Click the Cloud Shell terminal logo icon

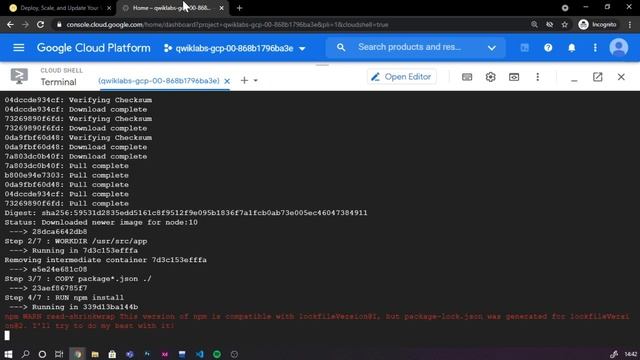click(19, 76)
